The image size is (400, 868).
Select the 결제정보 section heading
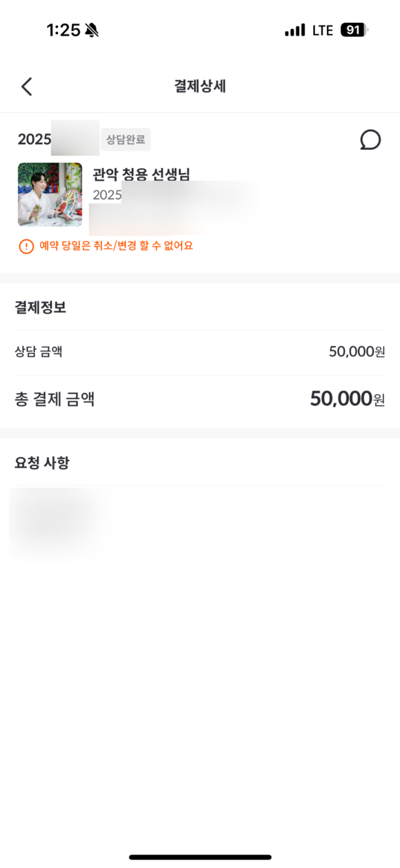(x=40, y=307)
